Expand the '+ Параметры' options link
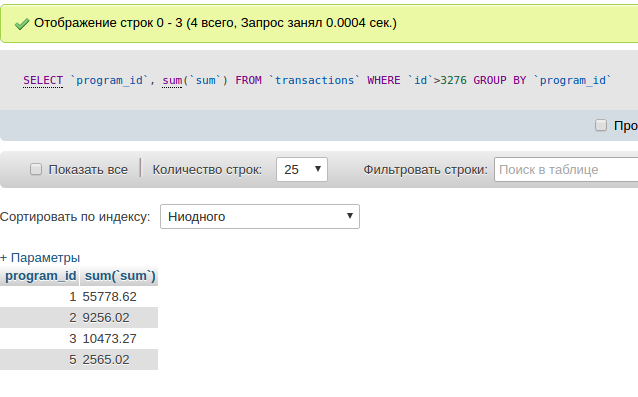Image resolution: width=638 pixels, height=397 pixels. click(40, 257)
